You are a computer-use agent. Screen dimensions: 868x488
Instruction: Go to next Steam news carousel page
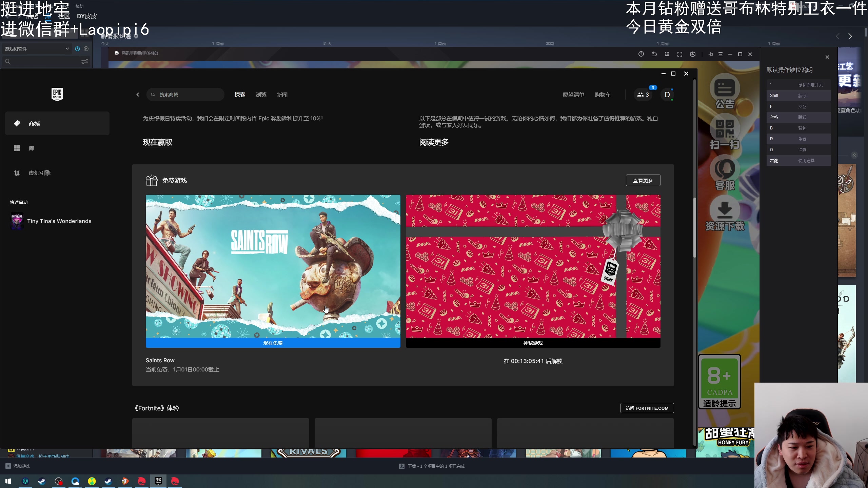point(850,36)
